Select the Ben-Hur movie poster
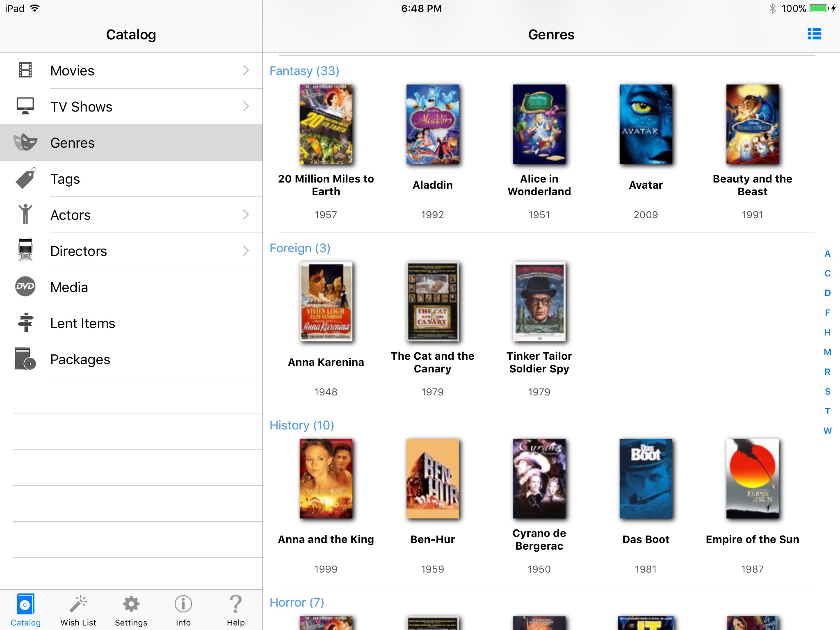This screenshot has height=630, width=840. point(433,479)
